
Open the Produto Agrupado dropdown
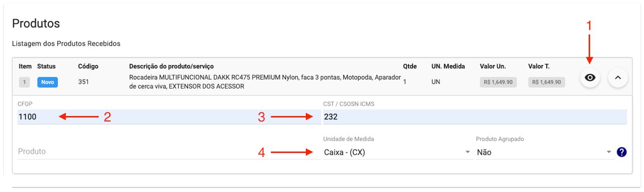(544, 152)
